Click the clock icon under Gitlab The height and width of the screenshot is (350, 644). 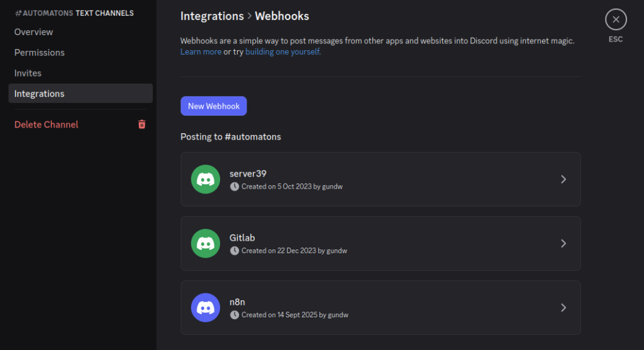(x=235, y=251)
